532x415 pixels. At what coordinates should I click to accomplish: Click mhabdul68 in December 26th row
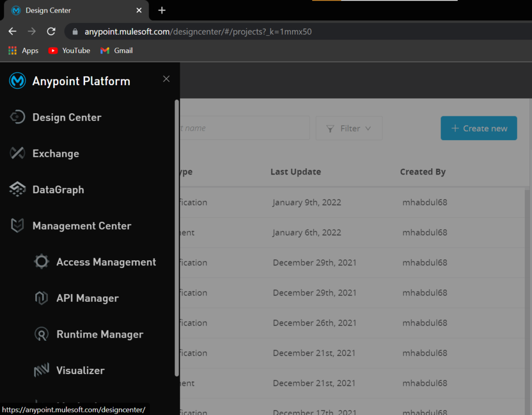[x=425, y=323]
